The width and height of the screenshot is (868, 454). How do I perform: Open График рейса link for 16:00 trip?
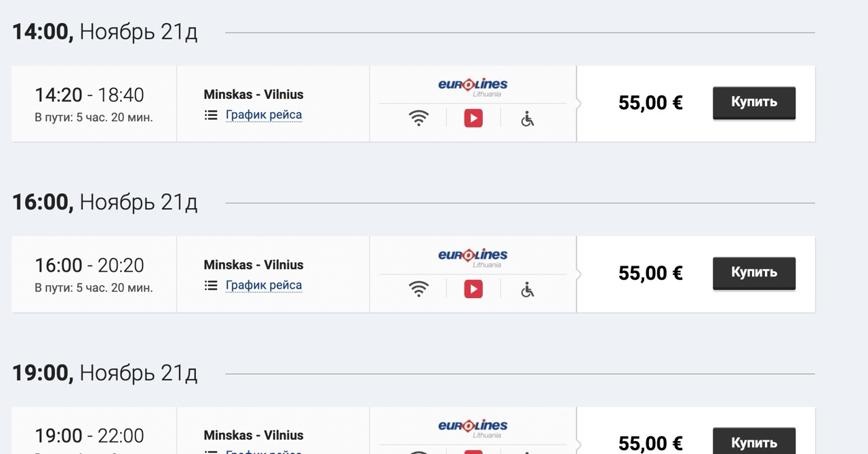click(264, 286)
